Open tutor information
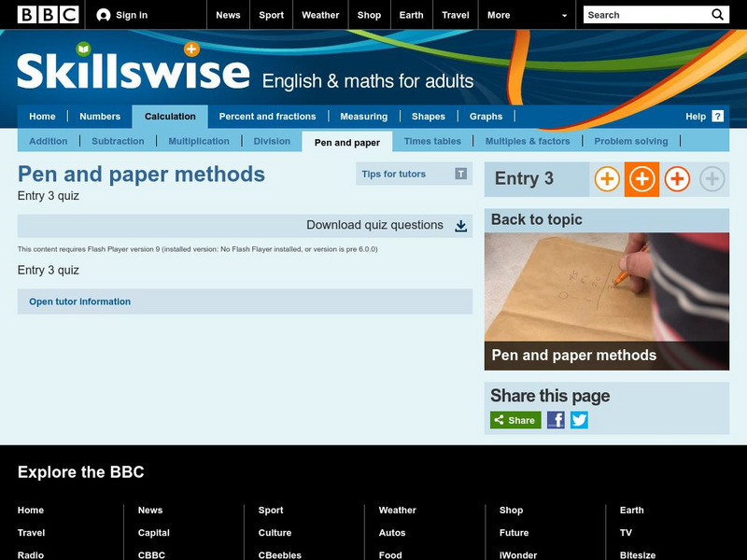Image resolution: width=747 pixels, height=560 pixels. [79, 301]
